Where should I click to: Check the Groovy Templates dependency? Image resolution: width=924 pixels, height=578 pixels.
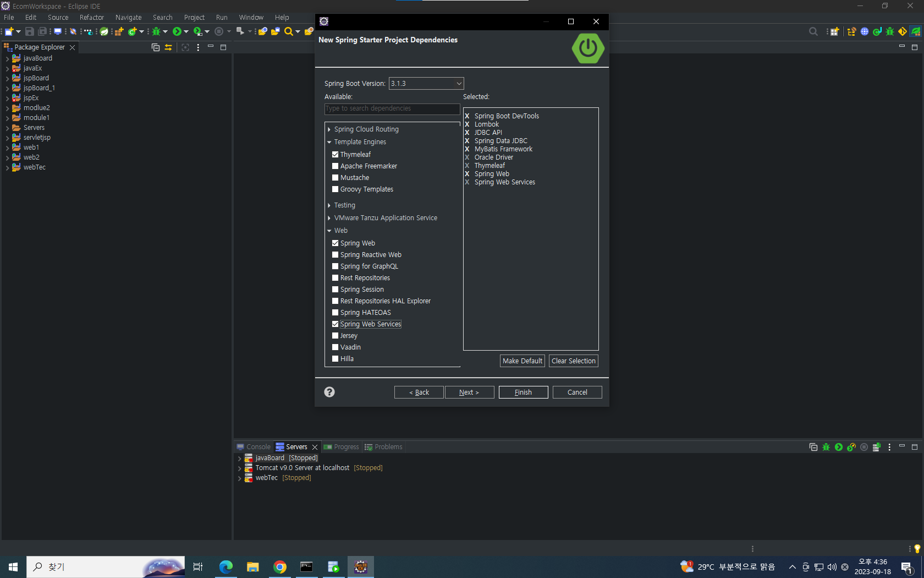coord(335,189)
